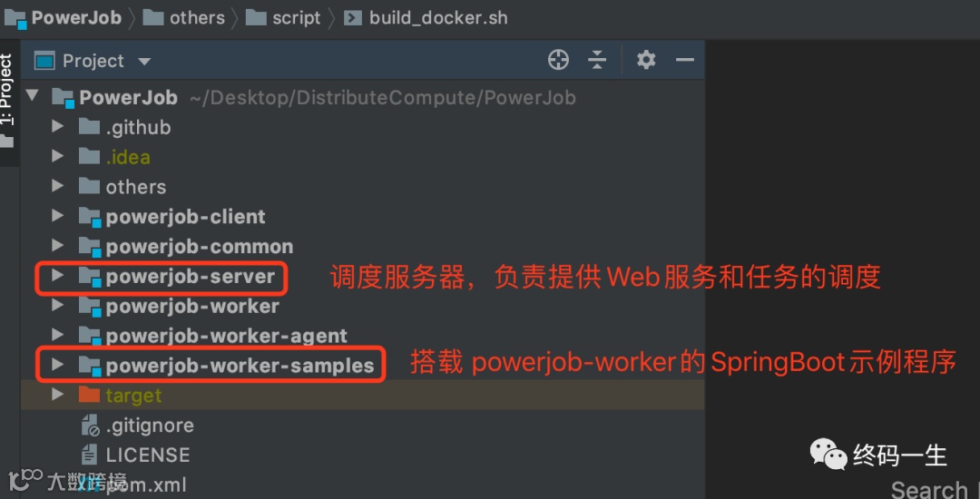The width and height of the screenshot is (980, 499).
Task: Click the others breadcrumb folder icon
Action: click(153, 17)
